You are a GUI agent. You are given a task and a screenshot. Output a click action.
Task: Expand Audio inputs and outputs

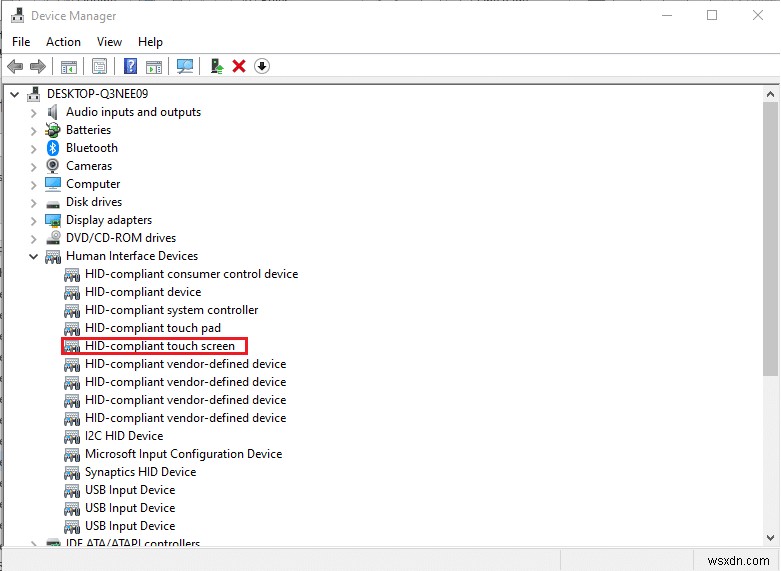pyautogui.click(x=33, y=113)
